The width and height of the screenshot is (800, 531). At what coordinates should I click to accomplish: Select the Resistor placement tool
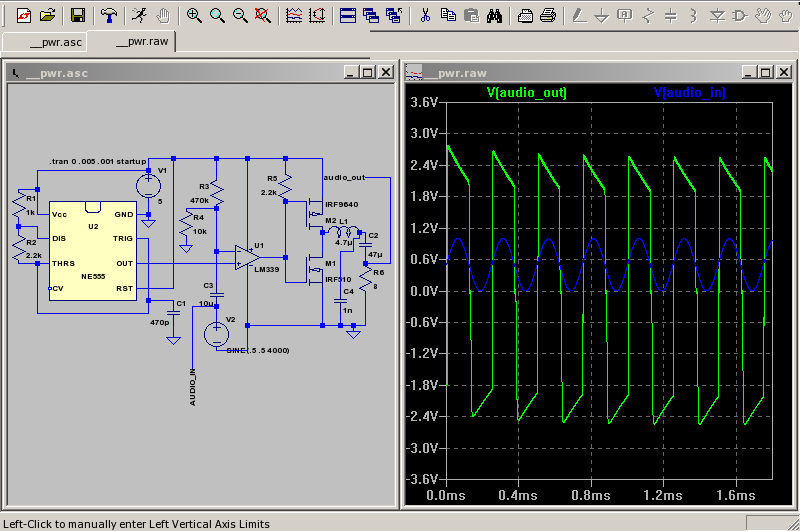(x=648, y=15)
